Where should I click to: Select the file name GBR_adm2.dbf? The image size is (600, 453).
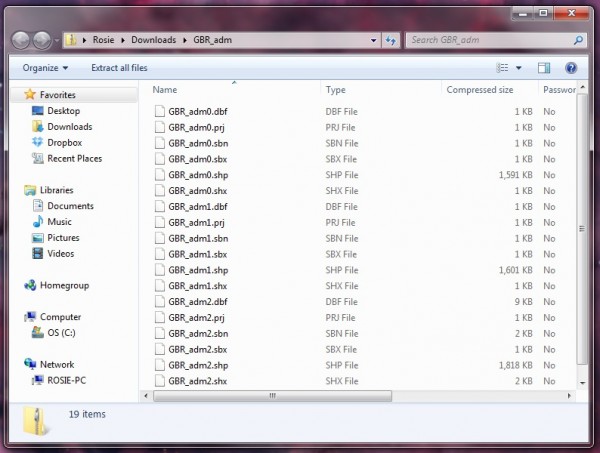coord(198,302)
